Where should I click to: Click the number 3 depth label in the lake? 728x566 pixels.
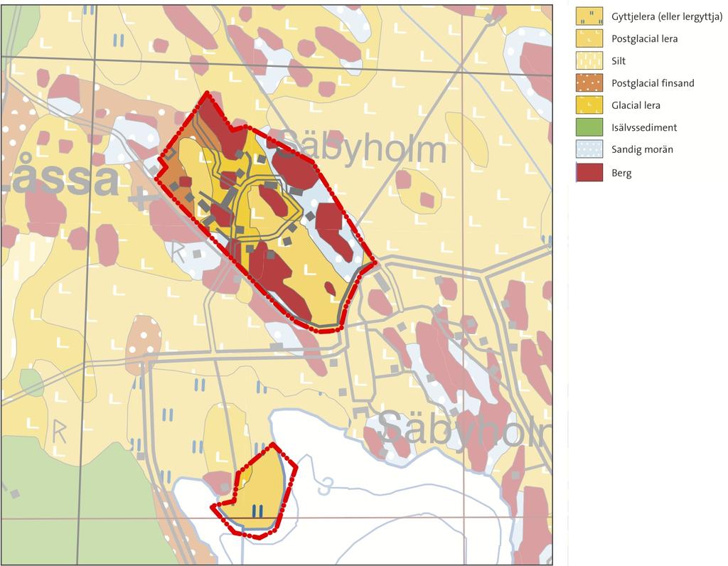(x=326, y=487)
